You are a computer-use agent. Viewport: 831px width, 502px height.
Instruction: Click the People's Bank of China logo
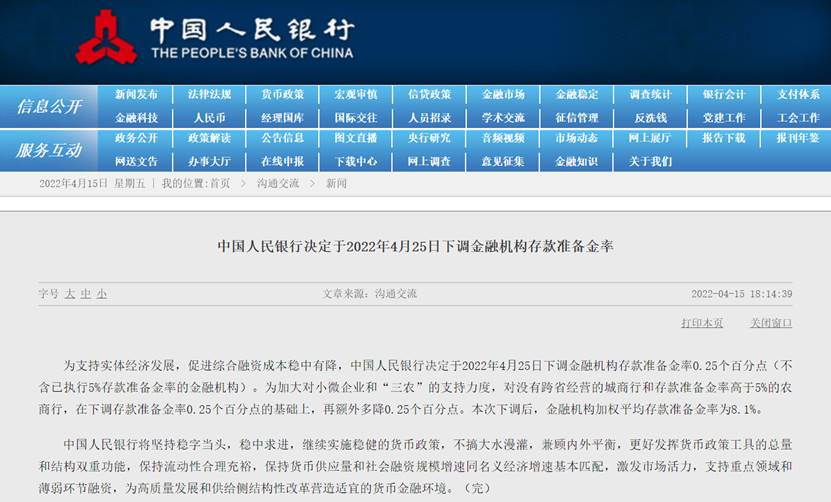point(107,37)
